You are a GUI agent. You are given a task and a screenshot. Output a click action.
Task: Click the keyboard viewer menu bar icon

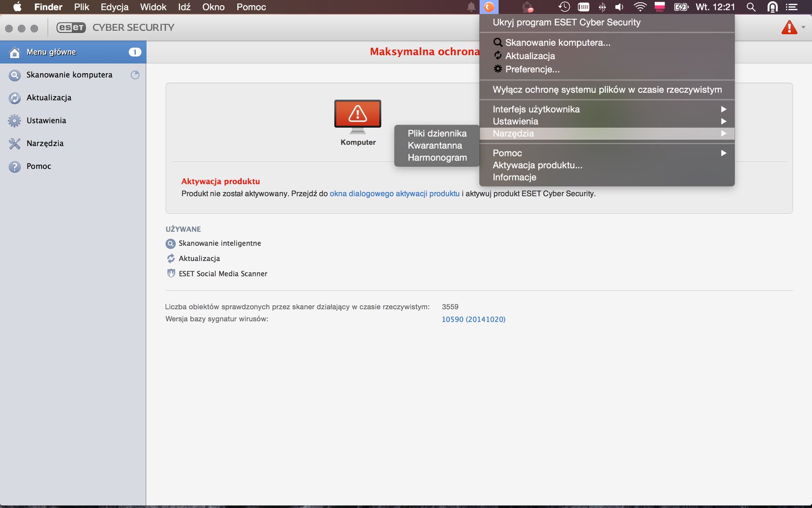point(584,7)
